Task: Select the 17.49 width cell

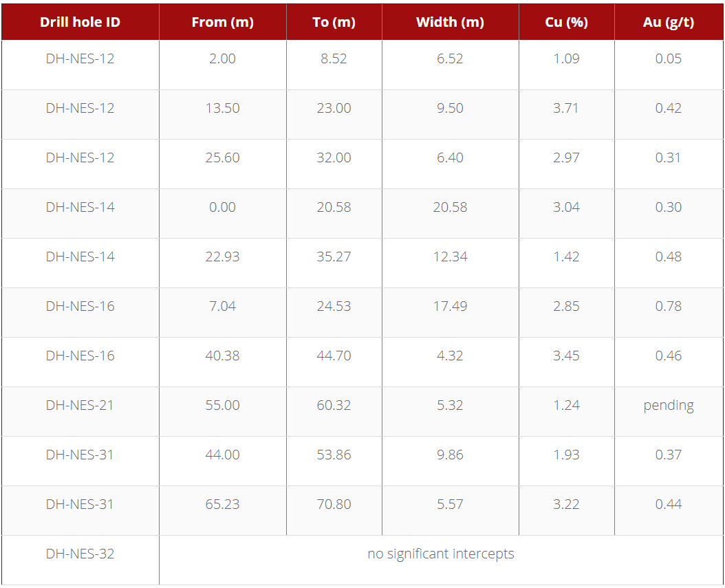Action: [451, 306]
